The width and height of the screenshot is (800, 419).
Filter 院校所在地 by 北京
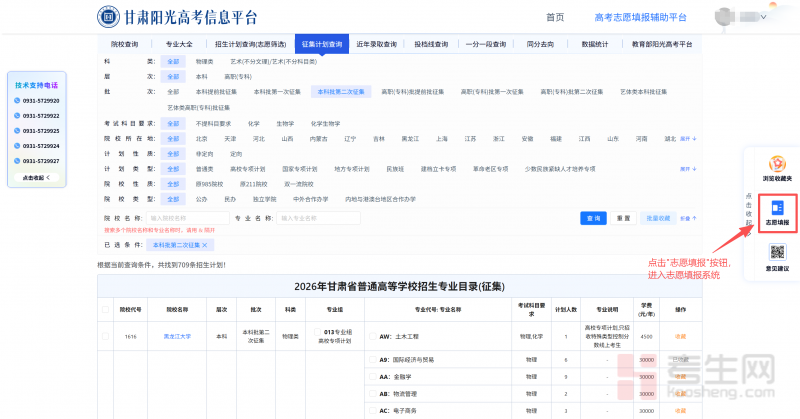tap(202, 139)
